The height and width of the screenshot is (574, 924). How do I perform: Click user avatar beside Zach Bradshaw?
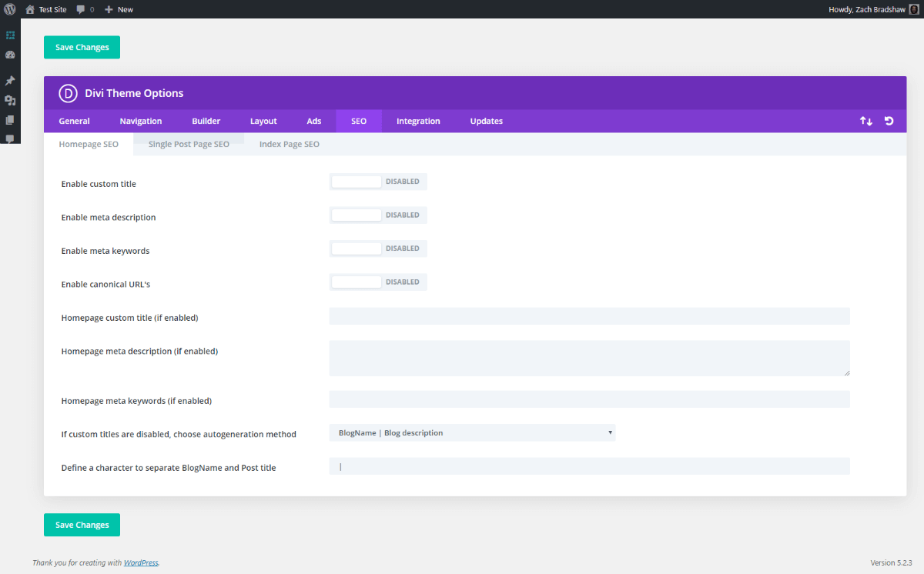point(914,9)
